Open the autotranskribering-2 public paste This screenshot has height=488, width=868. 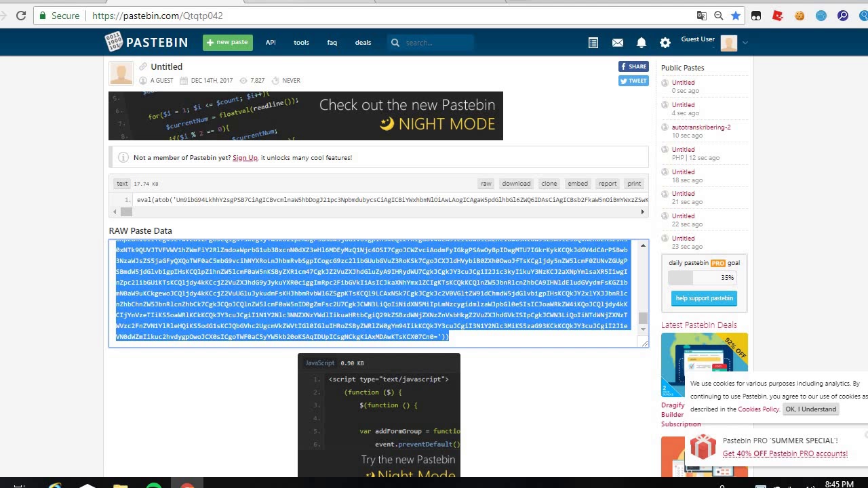point(701,127)
